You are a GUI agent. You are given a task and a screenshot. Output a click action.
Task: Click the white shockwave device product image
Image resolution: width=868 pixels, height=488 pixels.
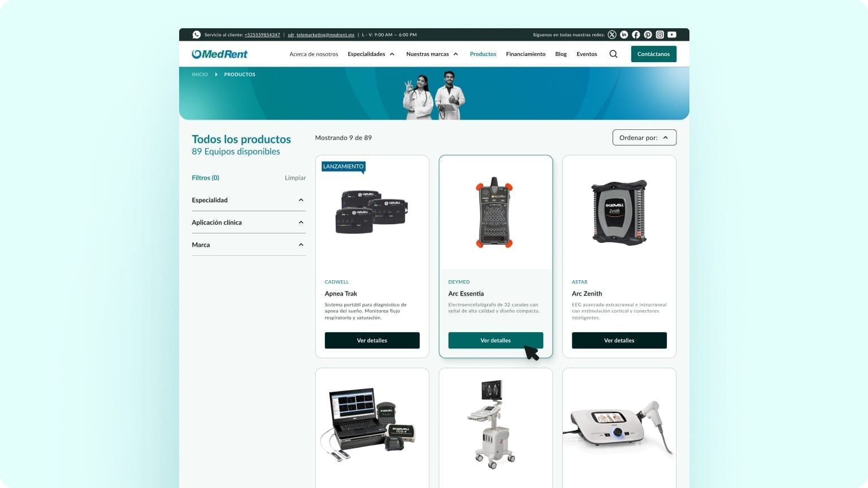[x=619, y=428]
